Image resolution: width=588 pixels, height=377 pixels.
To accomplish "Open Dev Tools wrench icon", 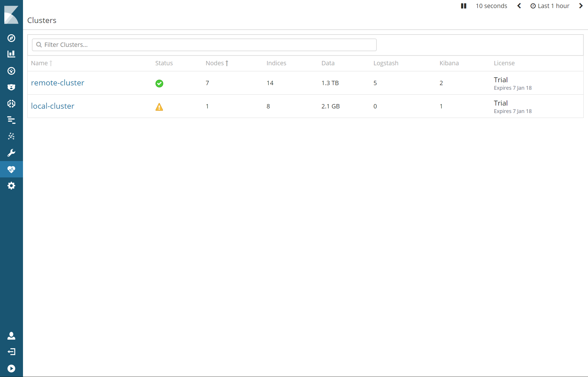I will (x=11, y=153).
